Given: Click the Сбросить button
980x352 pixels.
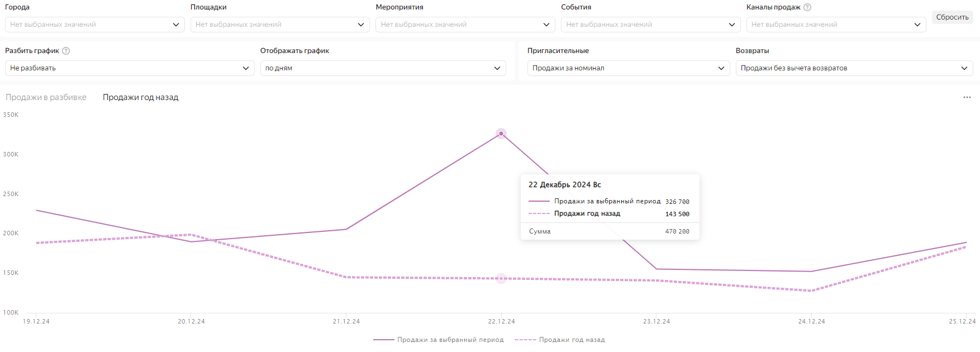Looking at the screenshot, I should [952, 17].
